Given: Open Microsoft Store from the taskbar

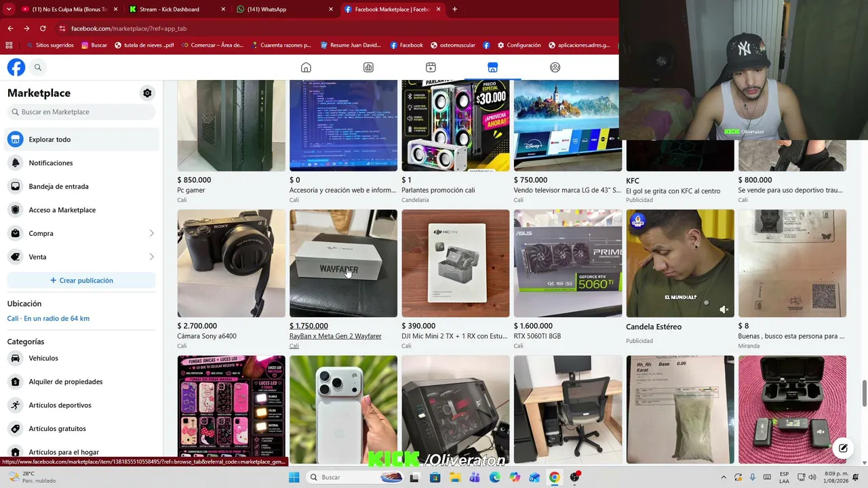Looking at the screenshot, I should 435,477.
